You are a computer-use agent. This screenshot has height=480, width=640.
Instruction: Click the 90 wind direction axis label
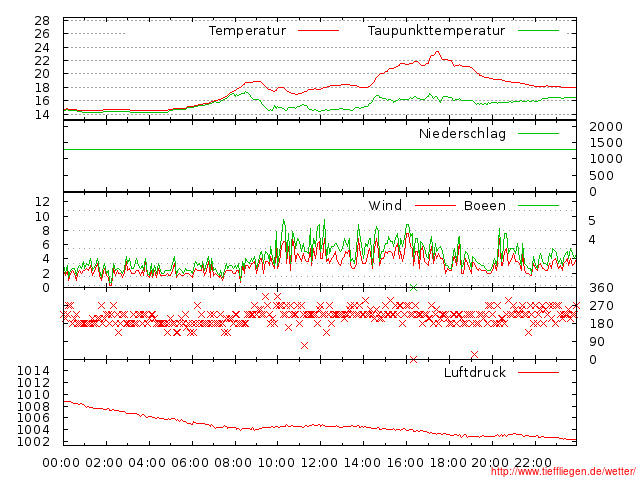[597, 342]
